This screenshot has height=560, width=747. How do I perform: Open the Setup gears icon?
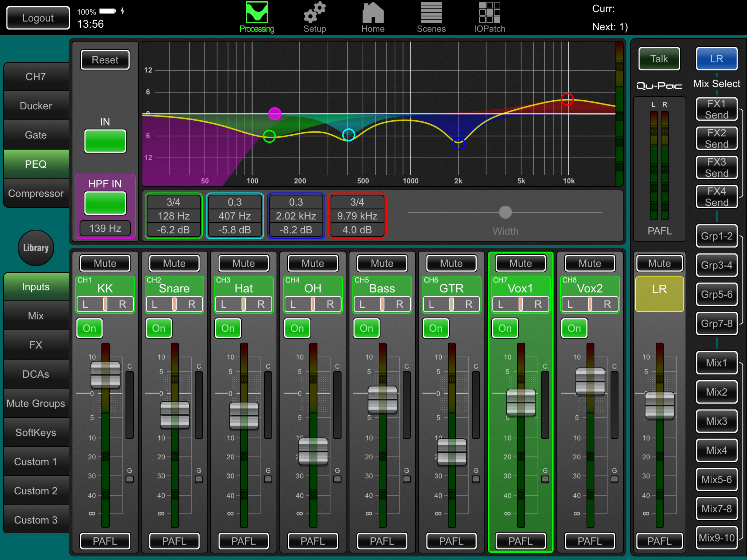click(314, 13)
